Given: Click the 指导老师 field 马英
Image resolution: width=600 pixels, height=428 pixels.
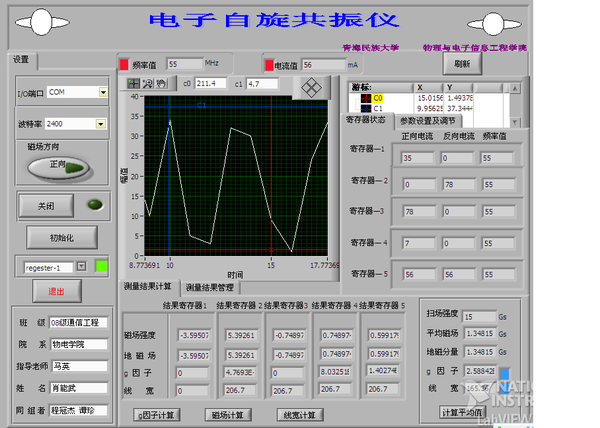Looking at the screenshot, I should 80,366.
